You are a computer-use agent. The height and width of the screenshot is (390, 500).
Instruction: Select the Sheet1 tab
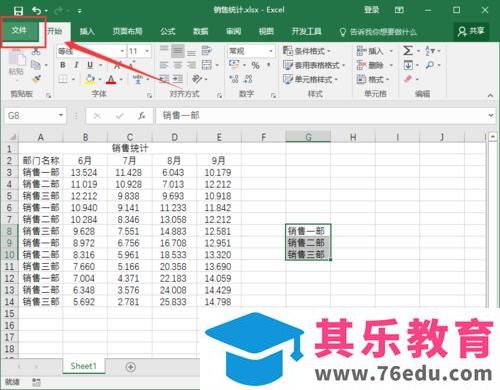[x=84, y=366]
